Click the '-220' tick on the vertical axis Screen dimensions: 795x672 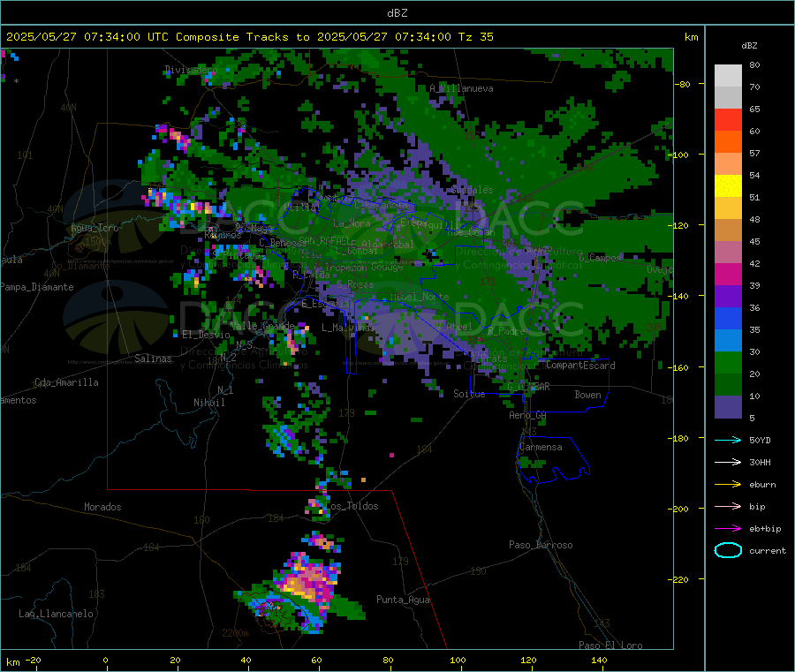pos(680,580)
